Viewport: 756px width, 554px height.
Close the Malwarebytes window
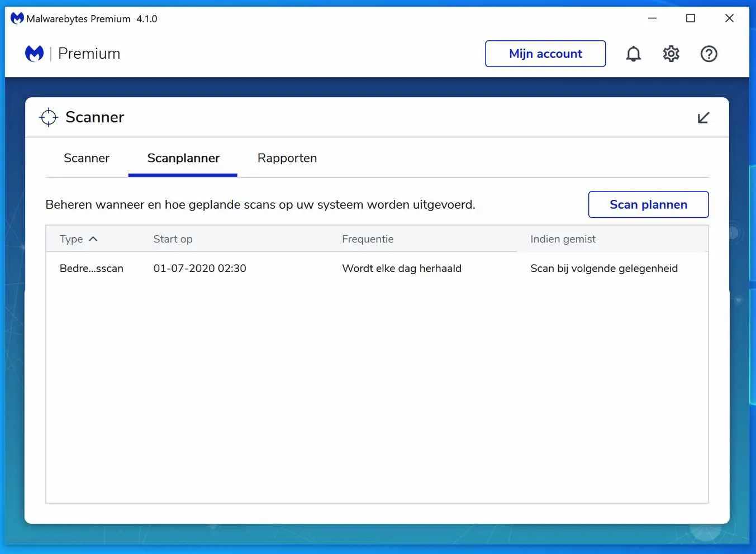729,18
